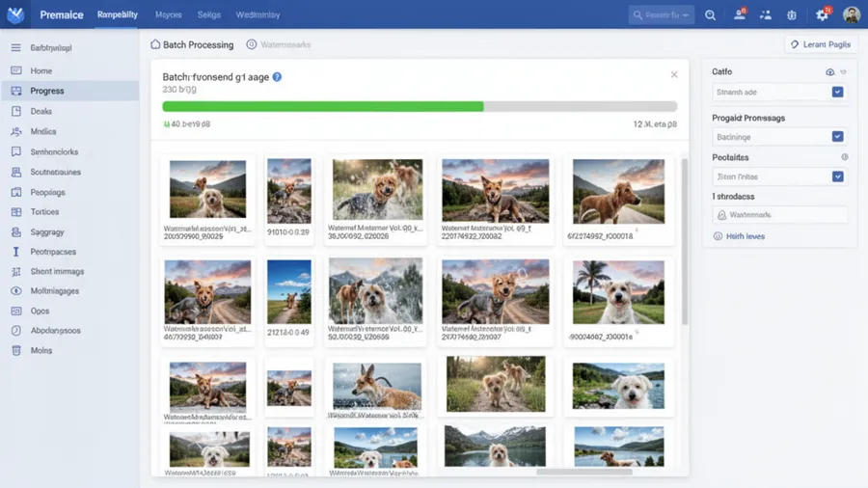Close the batch progress panel
868x488 pixels.
[x=674, y=74]
